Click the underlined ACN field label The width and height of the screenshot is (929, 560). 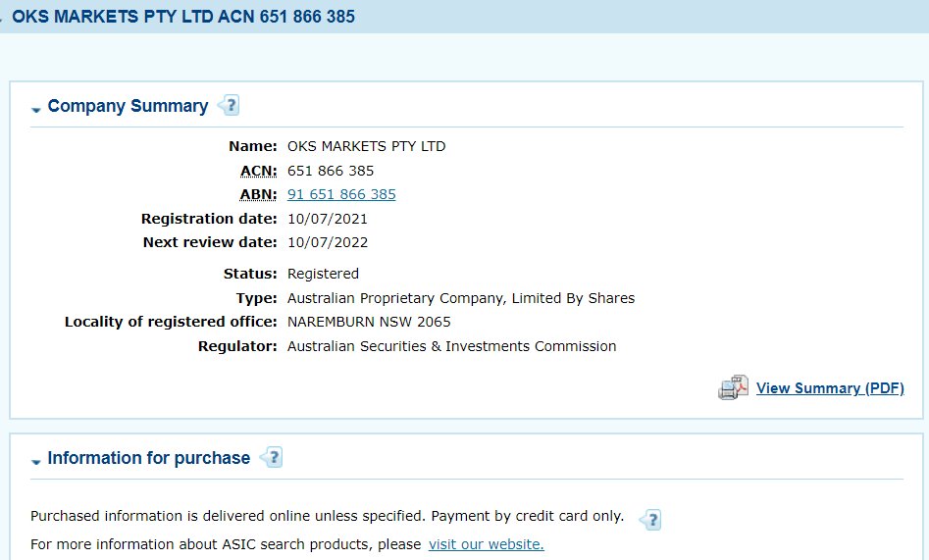pyautogui.click(x=259, y=171)
